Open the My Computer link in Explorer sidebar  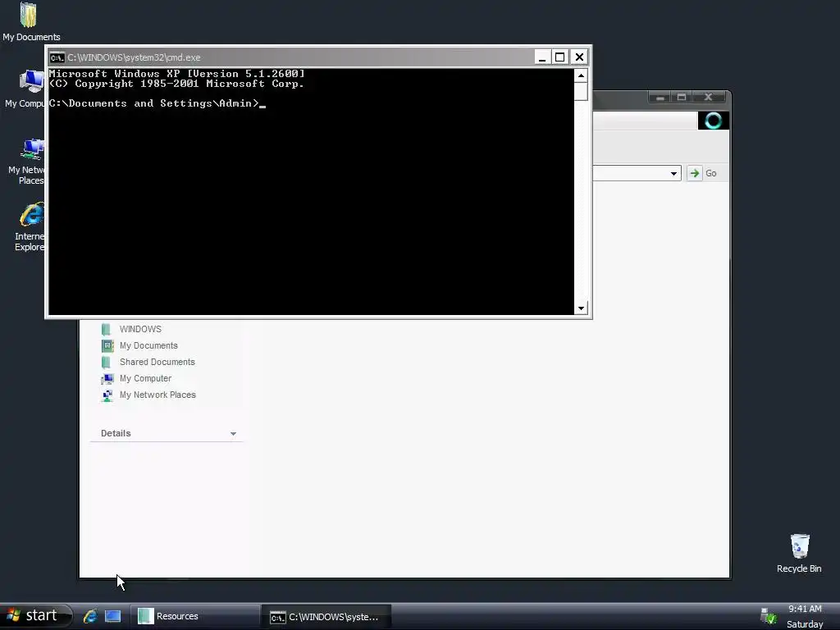145,378
